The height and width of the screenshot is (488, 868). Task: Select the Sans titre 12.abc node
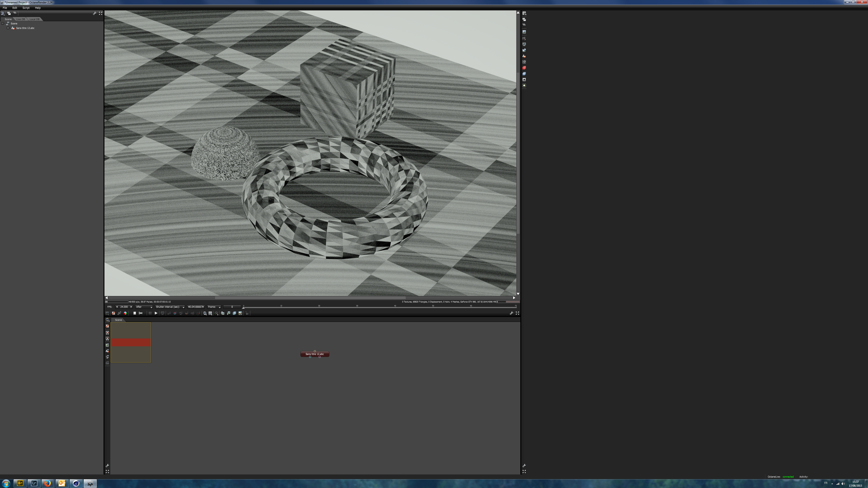314,354
